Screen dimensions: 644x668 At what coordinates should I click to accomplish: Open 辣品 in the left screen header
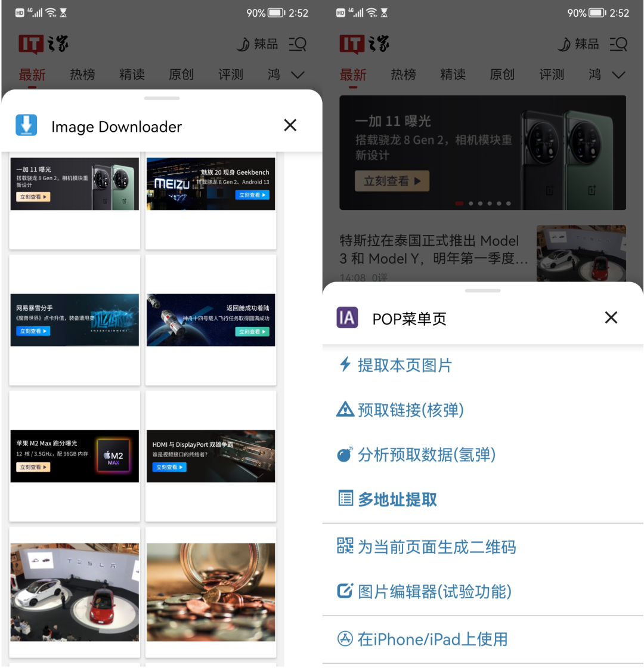coord(258,44)
